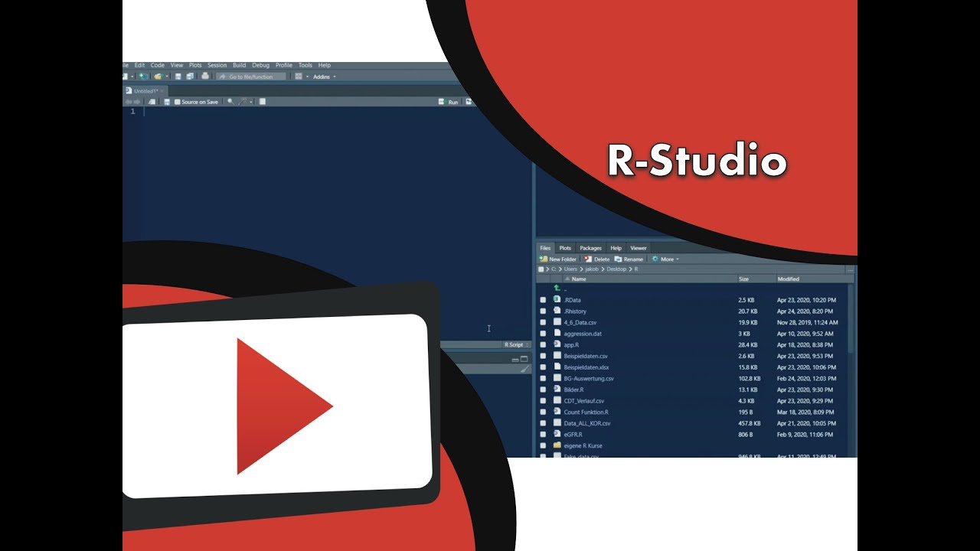
Task: Click the save document icon in main toolbar
Action: coord(178,77)
